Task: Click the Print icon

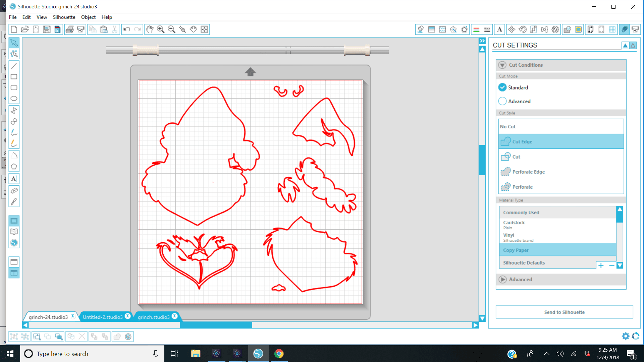Action: (x=69, y=29)
